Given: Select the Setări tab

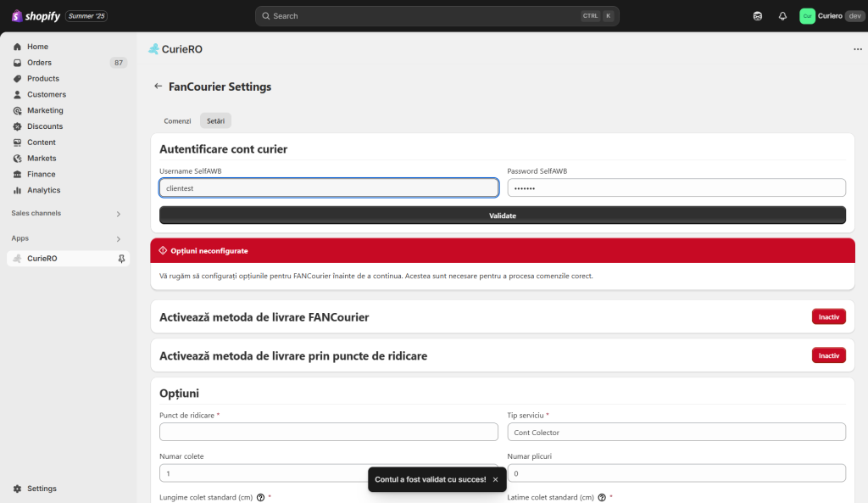Looking at the screenshot, I should pyautogui.click(x=216, y=120).
